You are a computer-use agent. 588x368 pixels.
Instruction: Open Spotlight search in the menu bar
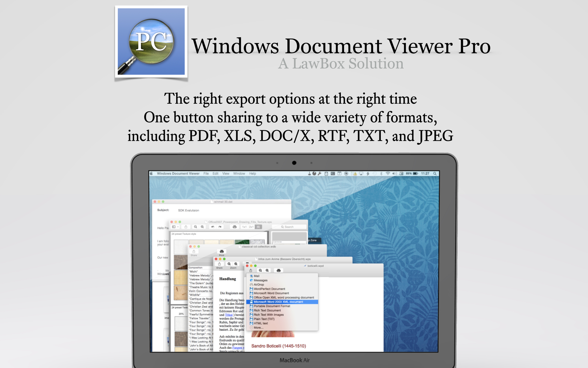(x=435, y=174)
